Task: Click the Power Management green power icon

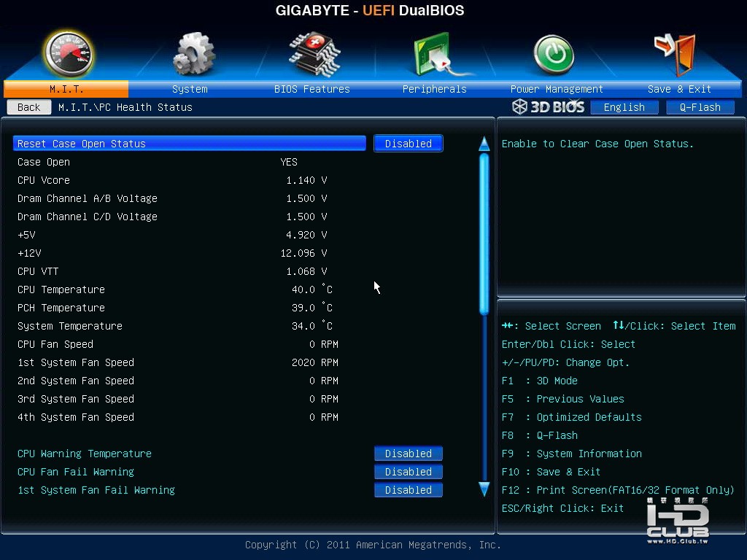Action: point(554,55)
